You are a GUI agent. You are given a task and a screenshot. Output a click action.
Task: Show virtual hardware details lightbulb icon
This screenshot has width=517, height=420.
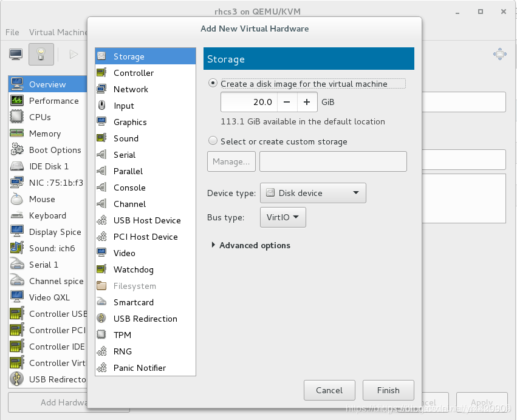41,54
